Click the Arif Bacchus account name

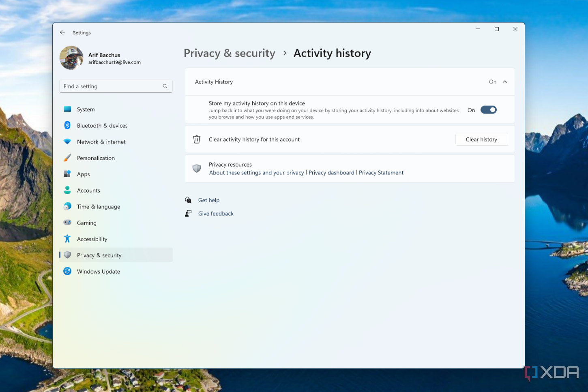click(x=104, y=55)
